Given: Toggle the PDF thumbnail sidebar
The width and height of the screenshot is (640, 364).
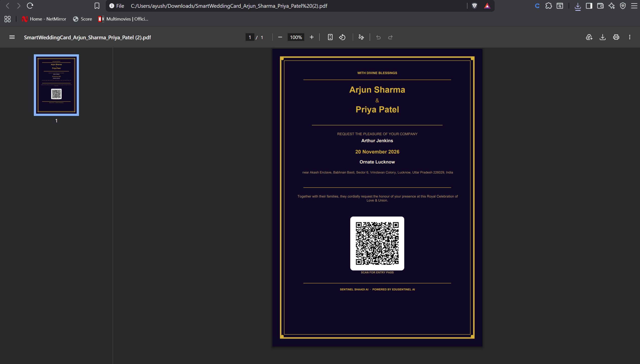Looking at the screenshot, I should click(x=12, y=37).
